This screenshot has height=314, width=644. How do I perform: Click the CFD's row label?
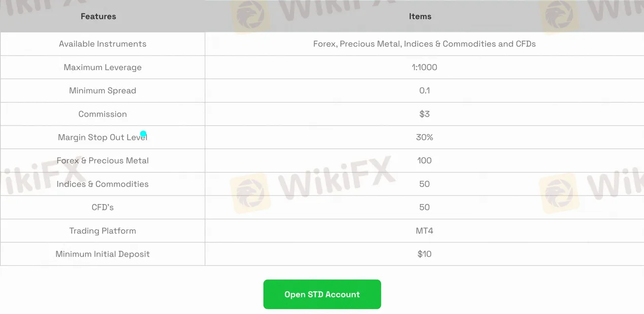(x=103, y=207)
